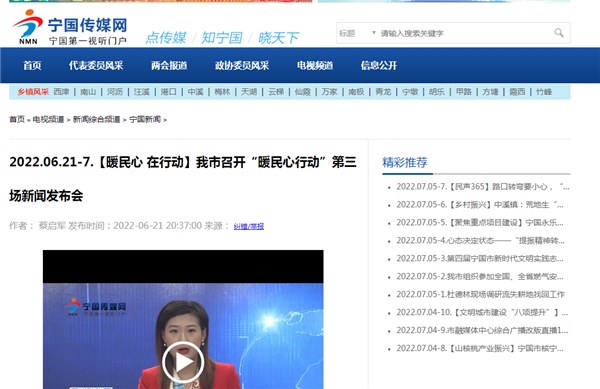Open the 政协委员风采 menu item

(242, 65)
